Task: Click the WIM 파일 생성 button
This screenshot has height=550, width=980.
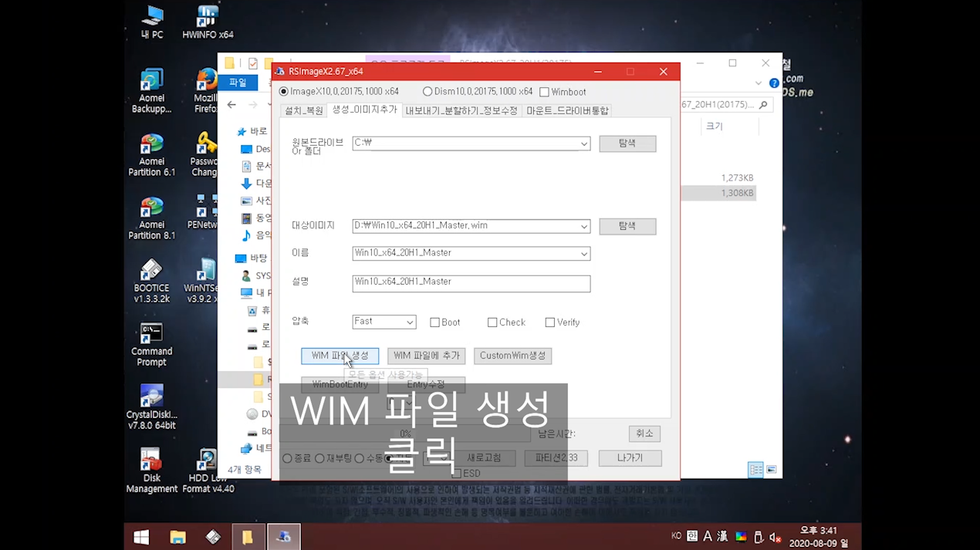Action: tap(340, 356)
